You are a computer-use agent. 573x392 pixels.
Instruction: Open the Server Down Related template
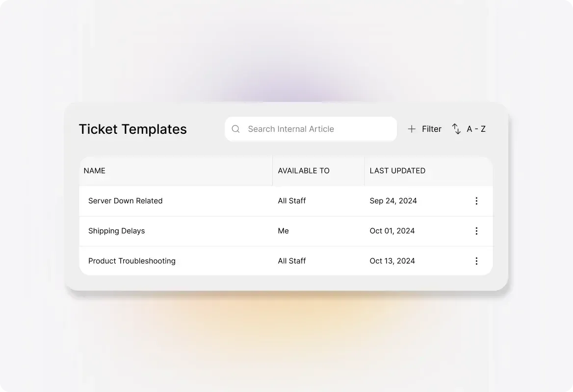pyautogui.click(x=126, y=201)
